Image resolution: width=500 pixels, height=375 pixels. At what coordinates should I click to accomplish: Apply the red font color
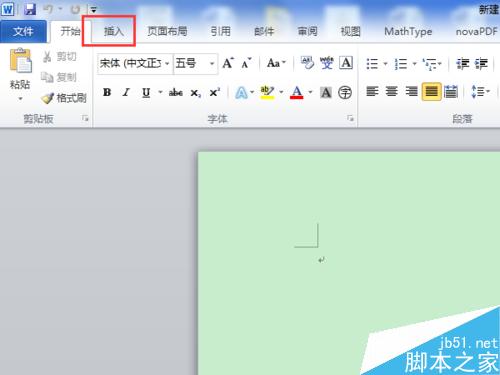coord(297,92)
